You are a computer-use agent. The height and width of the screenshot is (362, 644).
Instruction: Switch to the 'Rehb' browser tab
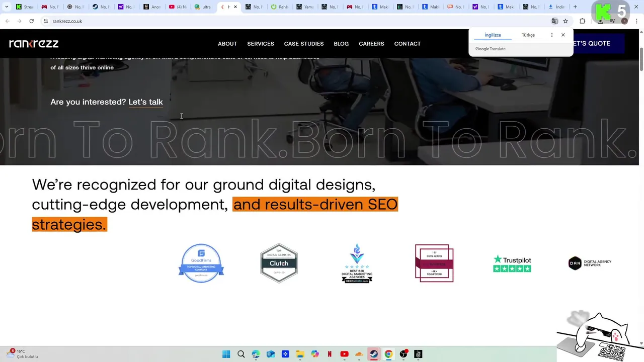pos(280,7)
